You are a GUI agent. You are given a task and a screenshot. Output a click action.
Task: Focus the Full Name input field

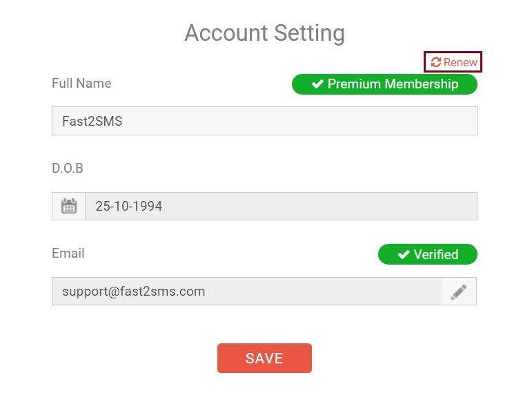pyautogui.click(x=264, y=121)
